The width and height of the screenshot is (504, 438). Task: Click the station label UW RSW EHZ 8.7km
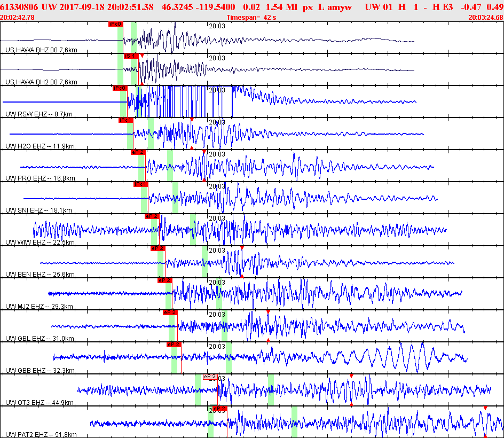(x=39, y=114)
